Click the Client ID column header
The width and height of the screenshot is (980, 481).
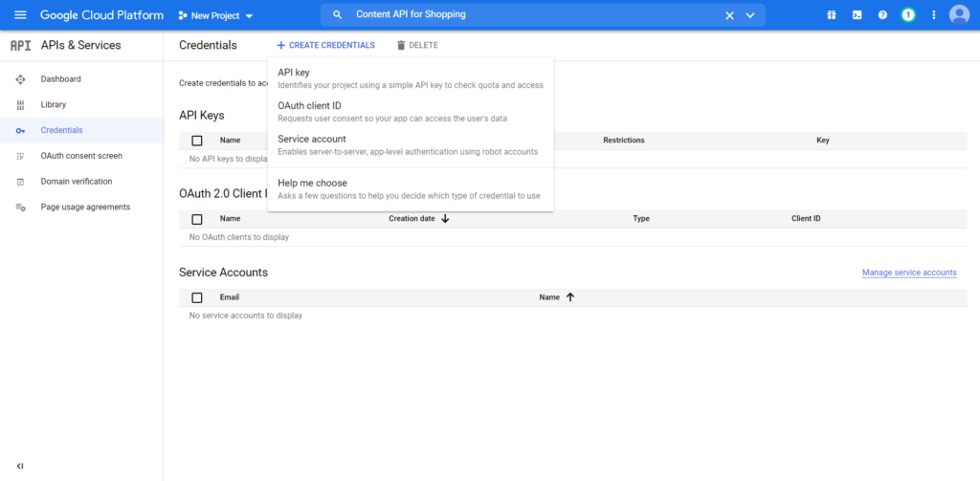coord(806,219)
